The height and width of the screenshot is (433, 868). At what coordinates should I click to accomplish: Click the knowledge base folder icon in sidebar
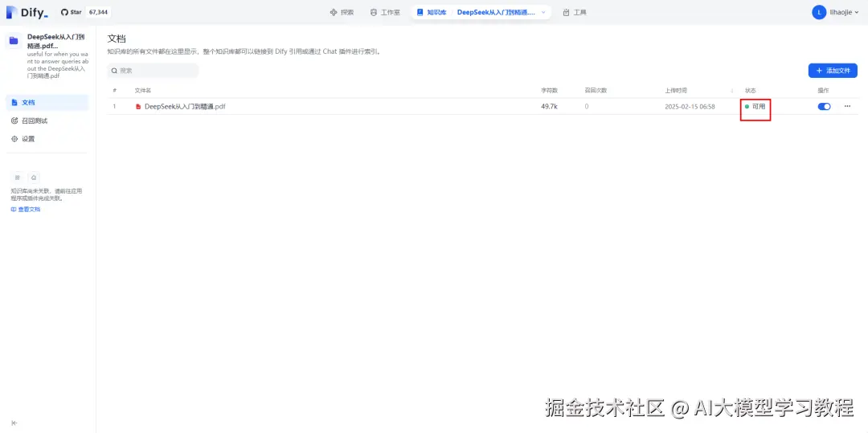click(14, 41)
